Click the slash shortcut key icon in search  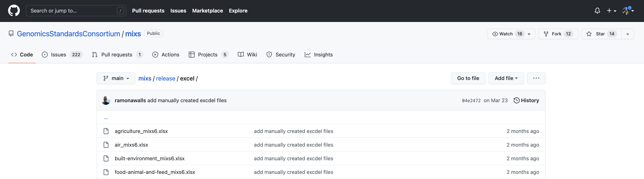(120, 11)
